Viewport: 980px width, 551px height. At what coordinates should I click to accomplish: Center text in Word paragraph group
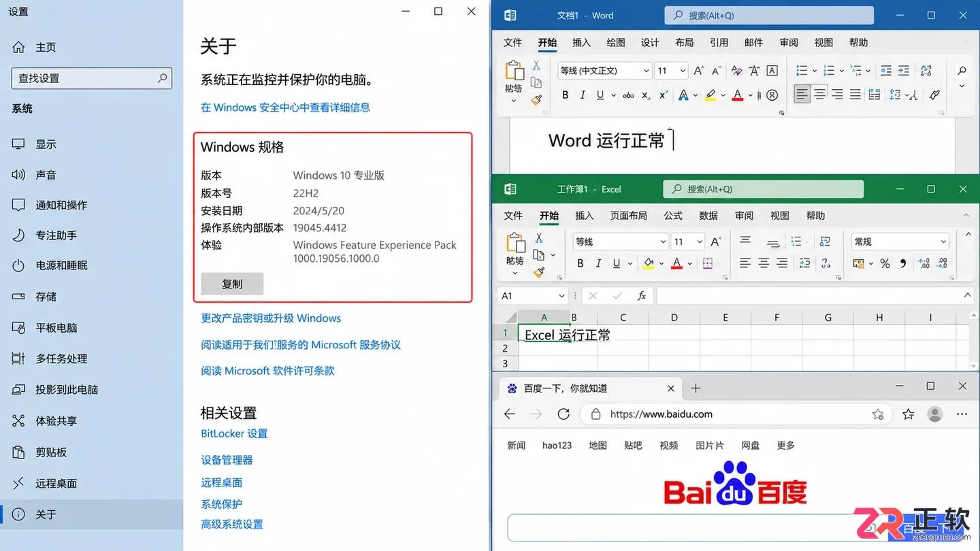(820, 95)
